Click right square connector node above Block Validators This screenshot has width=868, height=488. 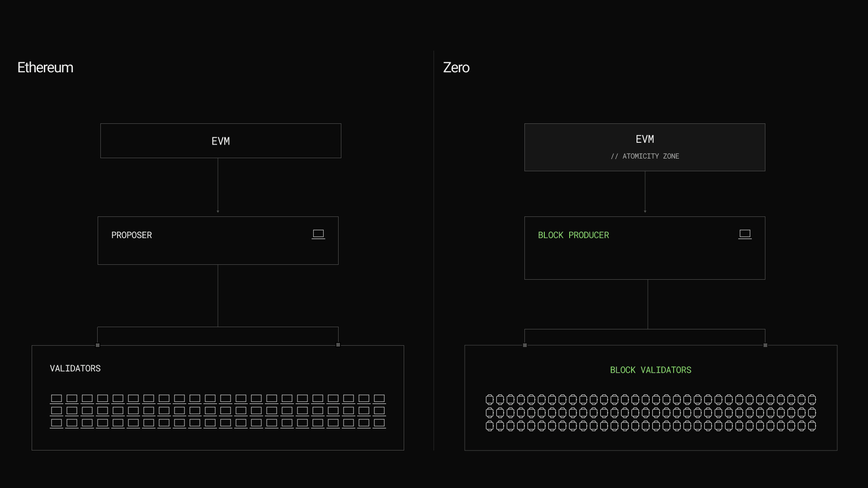coord(765,345)
